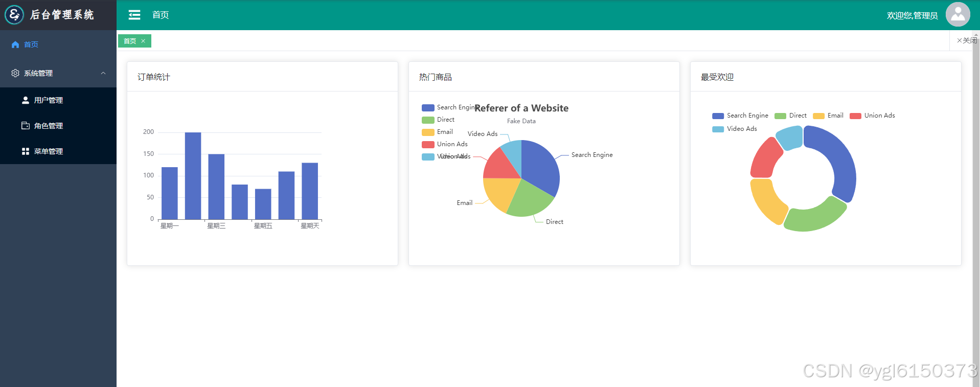Toggle Search Engine legend in pie chart
The image size is (980, 387).
449,107
